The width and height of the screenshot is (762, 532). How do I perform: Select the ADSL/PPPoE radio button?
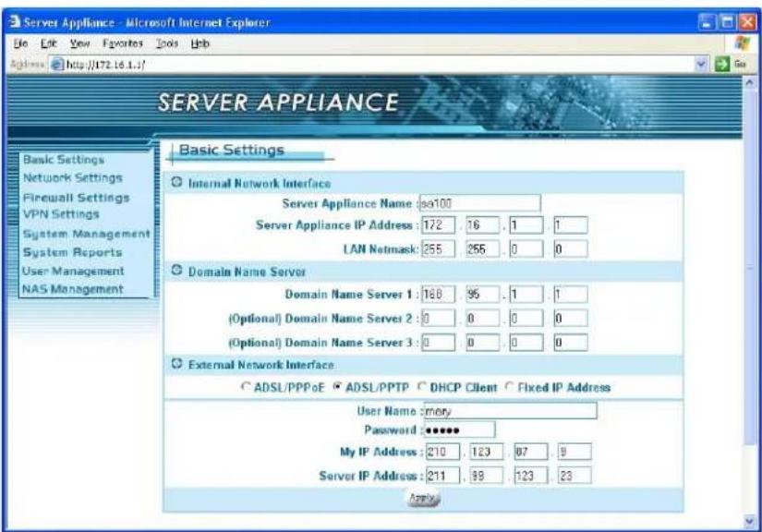[x=246, y=387]
